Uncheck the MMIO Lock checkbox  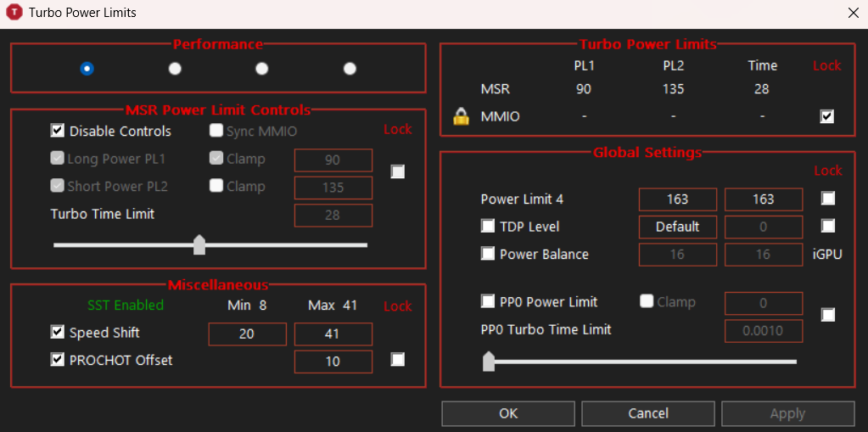pos(827,117)
